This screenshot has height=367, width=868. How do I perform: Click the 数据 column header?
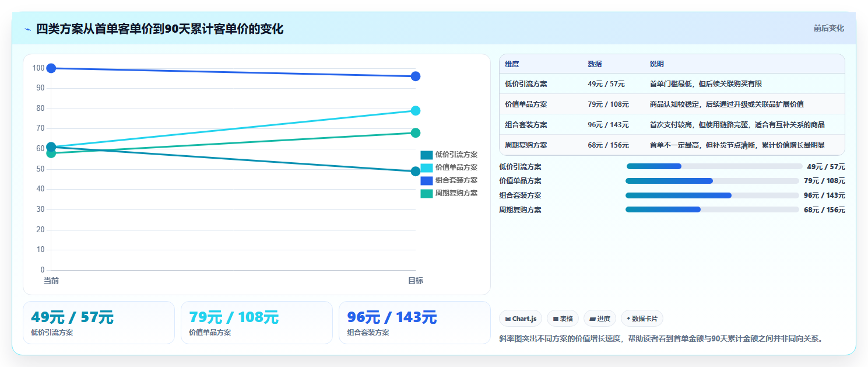point(595,64)
